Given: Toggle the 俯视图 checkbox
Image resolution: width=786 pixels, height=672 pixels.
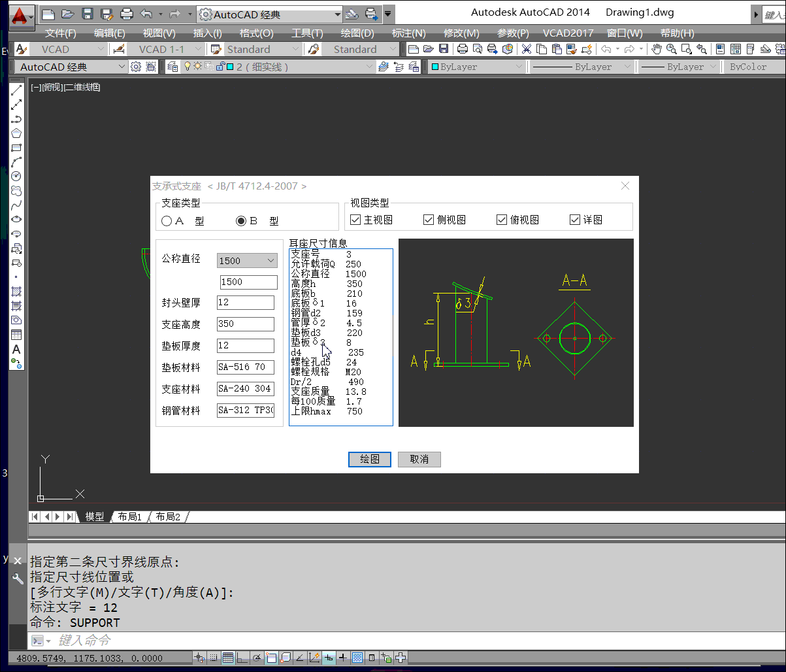Looking at the screenshot, I should pyautogui.click(x=502, y=220).
